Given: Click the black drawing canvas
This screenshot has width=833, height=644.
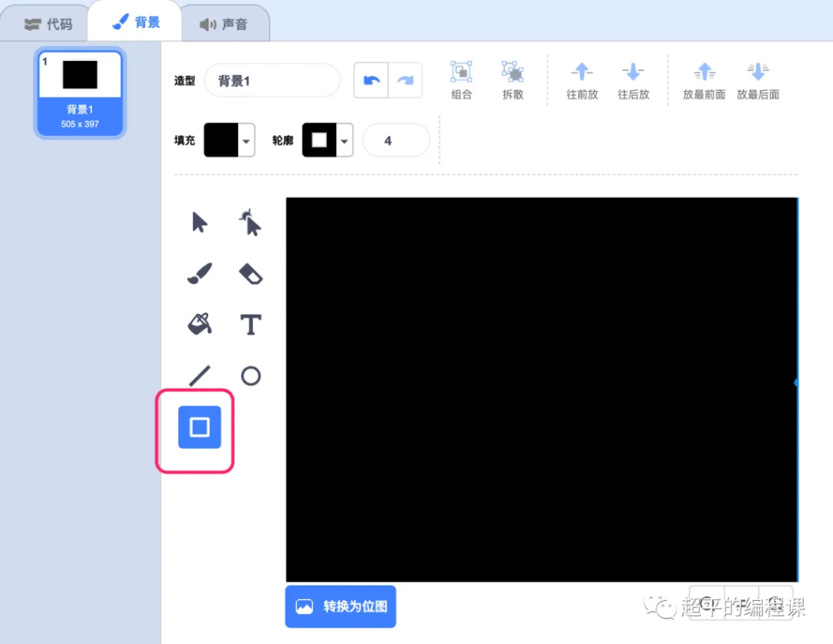Looking at the screenshot, I should [x=542, y=389].
